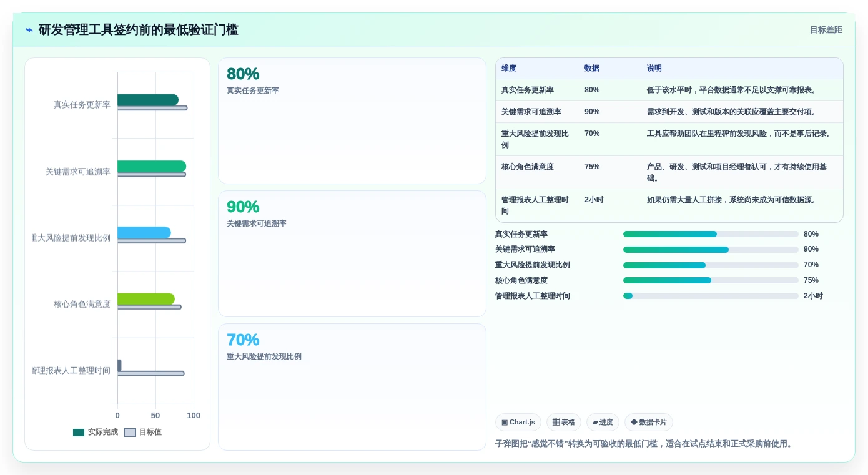Click the green 关键需求可追溯率 actual bar
The width and height of the screenshot is (868, 475).
[152, 166]
